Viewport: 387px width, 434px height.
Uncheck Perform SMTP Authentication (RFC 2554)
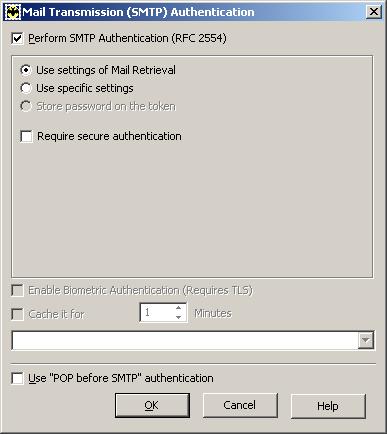click(x=17, y=38)
